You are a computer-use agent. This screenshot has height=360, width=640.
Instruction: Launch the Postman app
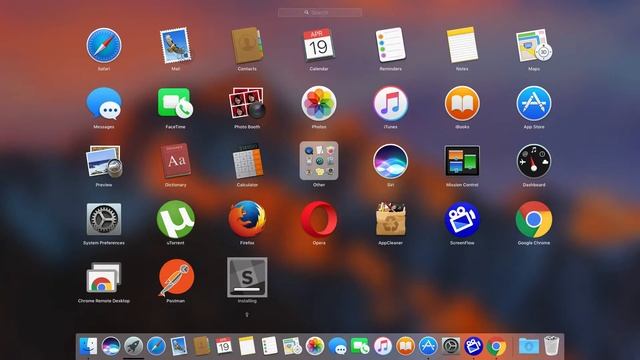point(176,278)
